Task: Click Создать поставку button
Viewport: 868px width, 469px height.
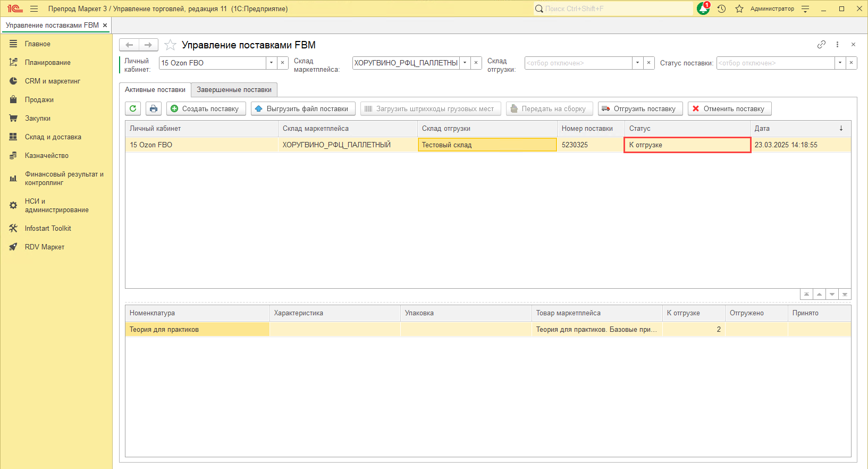Action: (x=206, y=108)
